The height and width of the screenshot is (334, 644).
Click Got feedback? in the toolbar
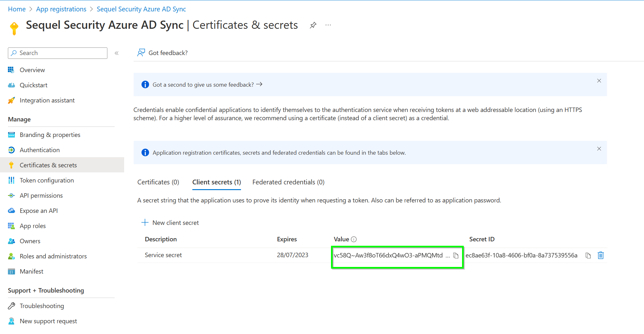162,53
